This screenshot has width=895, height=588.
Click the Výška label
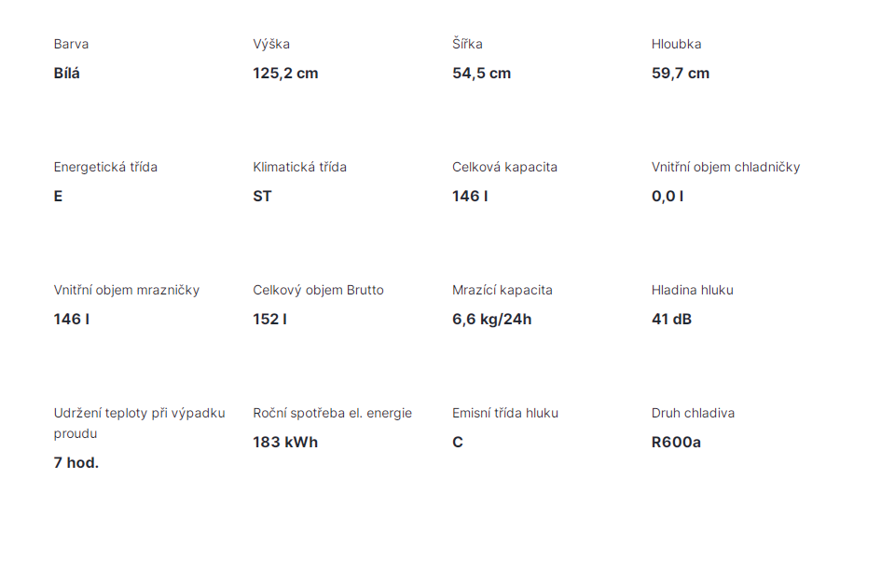coord(271,44)
